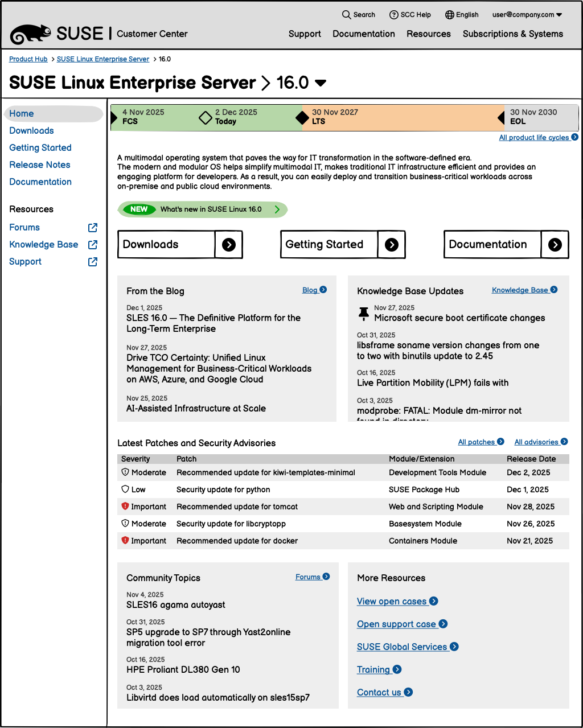583x728 pixels.
Task: Open SCC Help question-mark icon
Action: click(x=393, y=15)
